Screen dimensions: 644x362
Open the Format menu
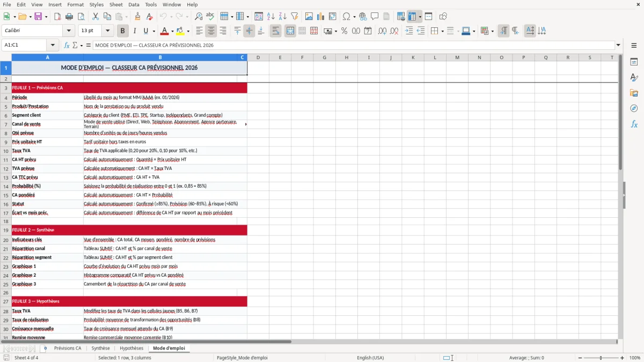tap(76, 4)
